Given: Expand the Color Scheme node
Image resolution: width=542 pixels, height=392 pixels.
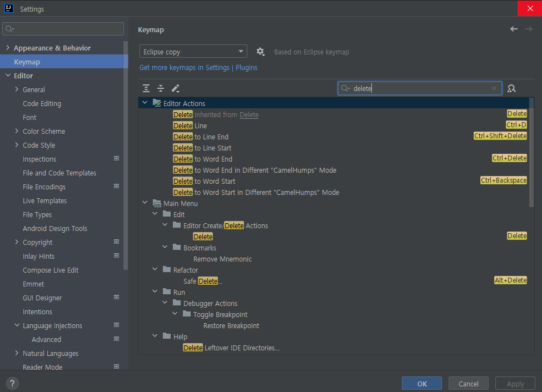Looking at the screenshot, I should [x=17, y=131].
